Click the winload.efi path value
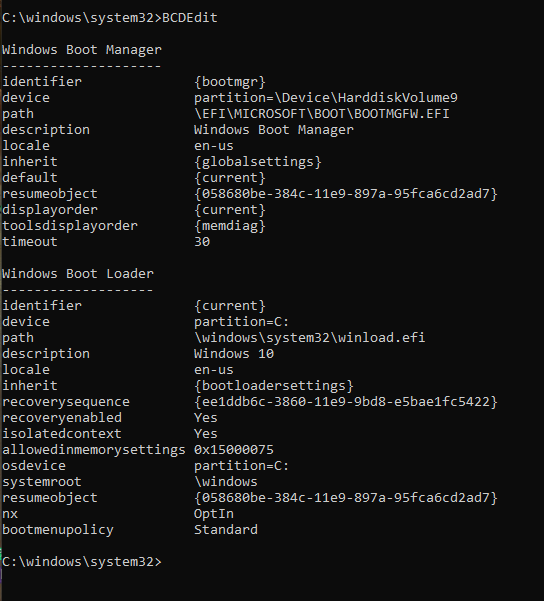 click(310, 338)
